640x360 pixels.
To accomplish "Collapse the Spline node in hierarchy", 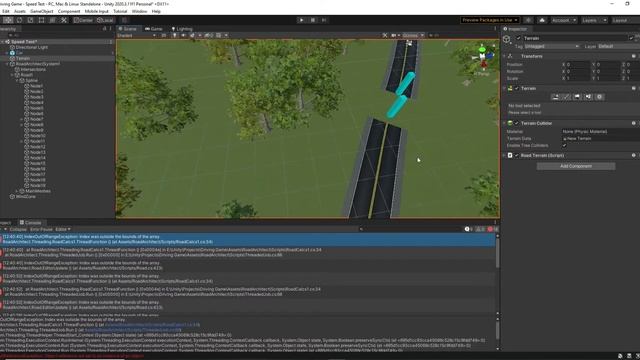I will pyautogui.click(x=17, y=80).
